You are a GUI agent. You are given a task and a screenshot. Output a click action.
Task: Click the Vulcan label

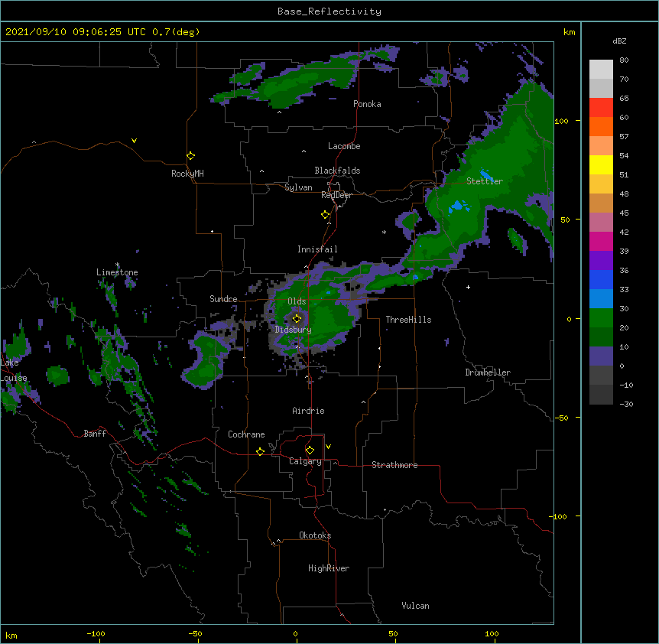click(415, 606)
